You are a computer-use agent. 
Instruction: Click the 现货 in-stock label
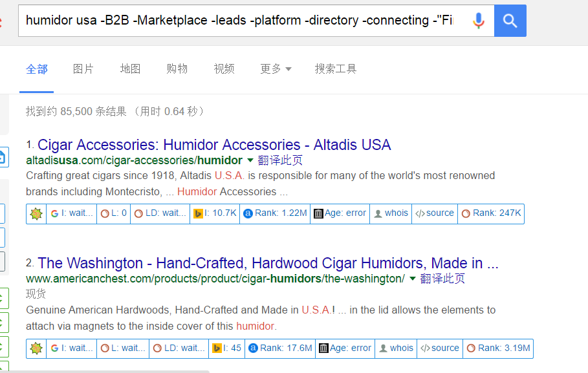(x=36, y=294)
